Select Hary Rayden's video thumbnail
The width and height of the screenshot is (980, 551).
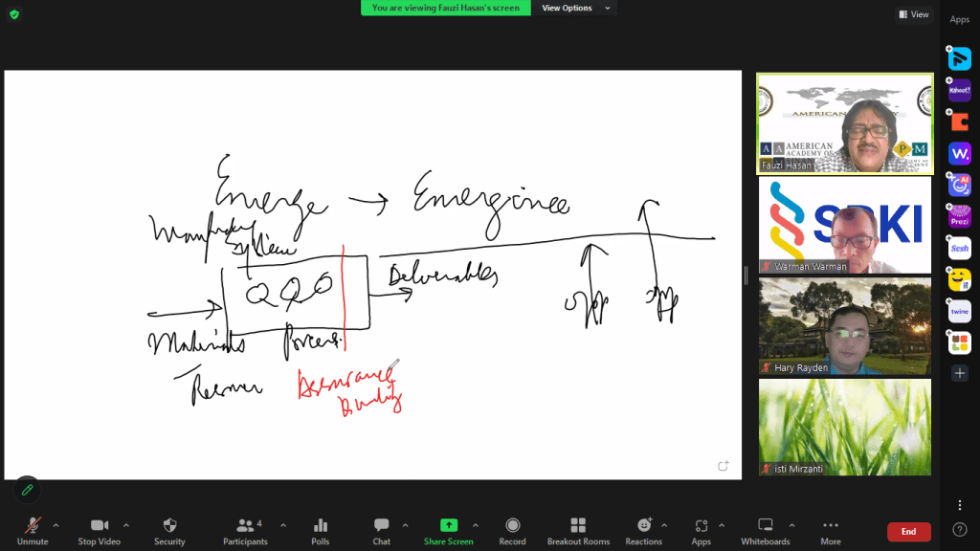click(844, 326)
